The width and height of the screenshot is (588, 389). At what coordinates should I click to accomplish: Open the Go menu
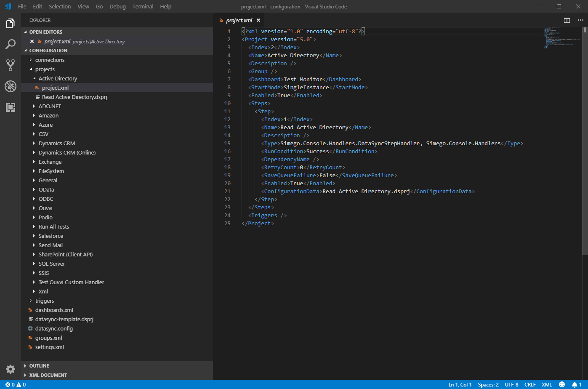[99, 6]
